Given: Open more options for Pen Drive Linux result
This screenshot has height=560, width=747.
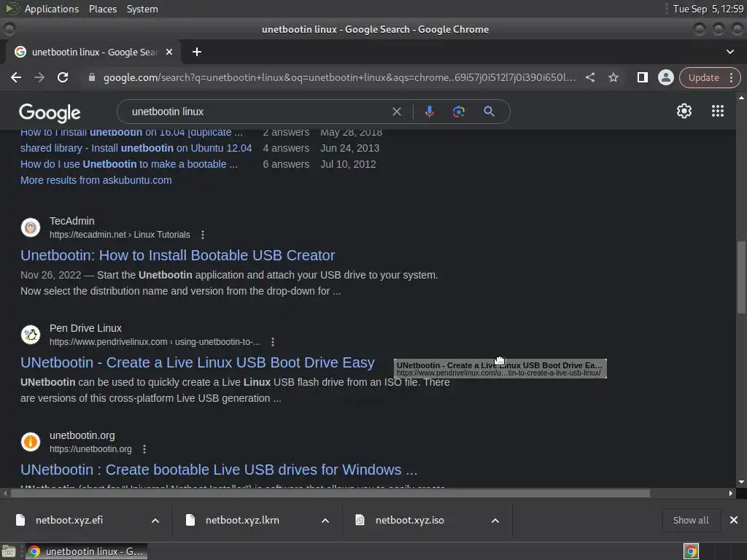Looking at the screenshot, I should pos(273,342).
